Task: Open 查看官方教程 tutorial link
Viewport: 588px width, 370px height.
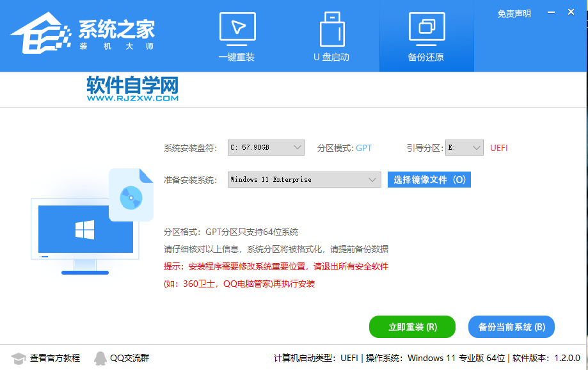Action: (55, 358)
